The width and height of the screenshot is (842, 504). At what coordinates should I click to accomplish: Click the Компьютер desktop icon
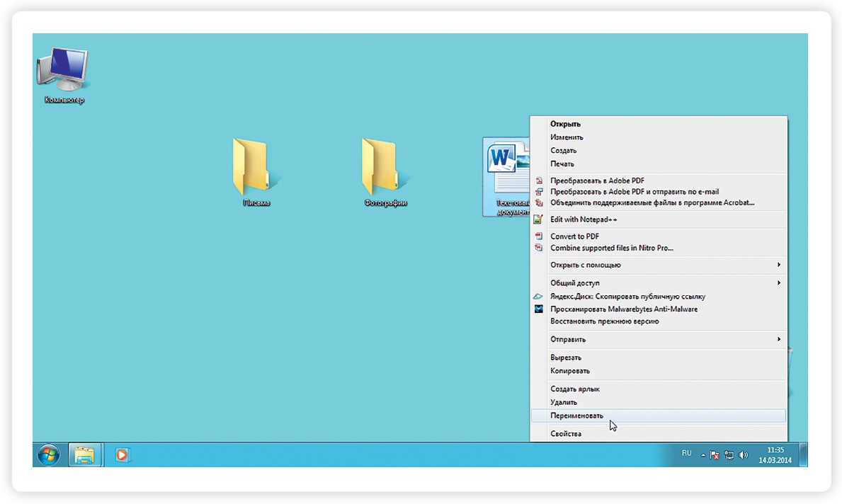[x=63, y=73]
